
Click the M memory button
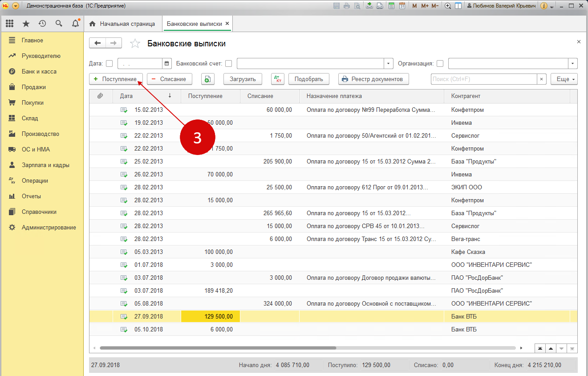pos(415,6)
